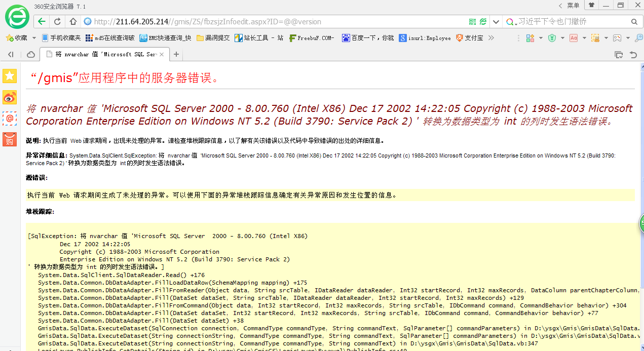Open the sidebar favorites star
The width and height of the screenshot is (644, 351).
click(x=10, y=76)
